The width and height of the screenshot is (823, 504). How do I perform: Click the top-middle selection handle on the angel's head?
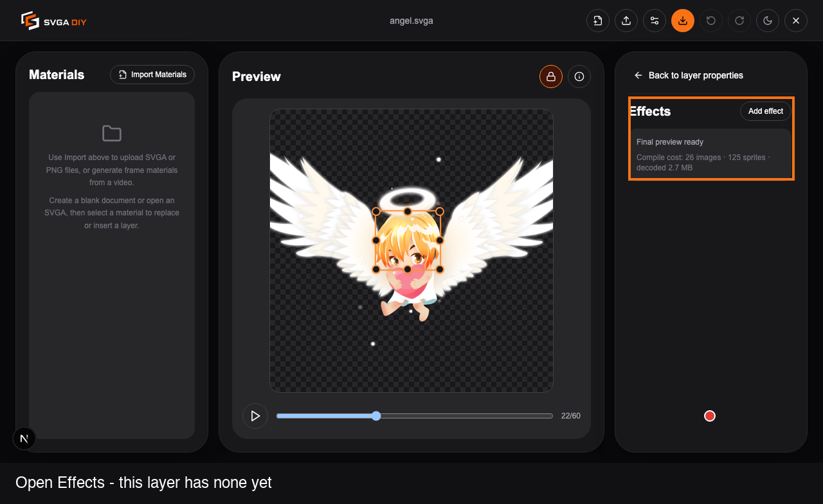click(408, 212)
